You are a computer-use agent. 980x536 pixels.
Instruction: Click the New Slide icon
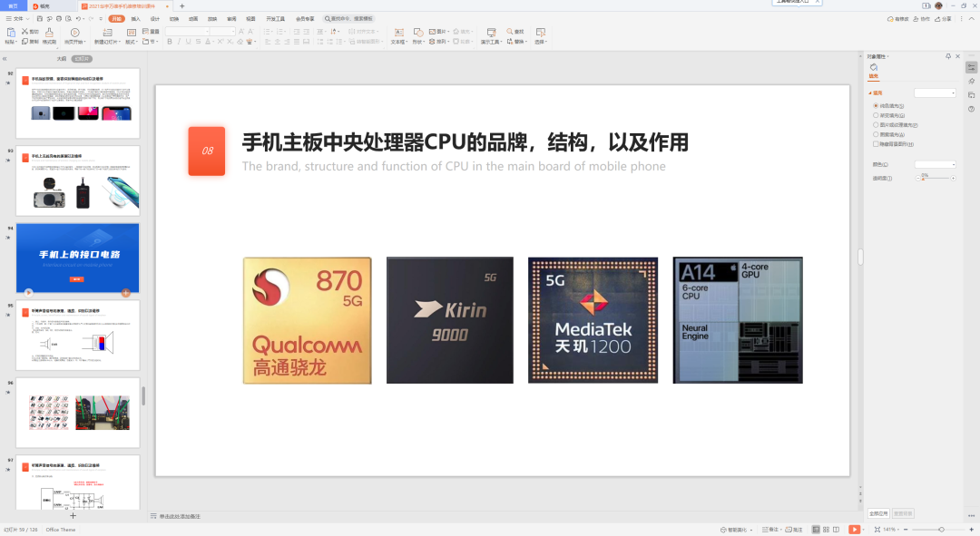point(107,34)
